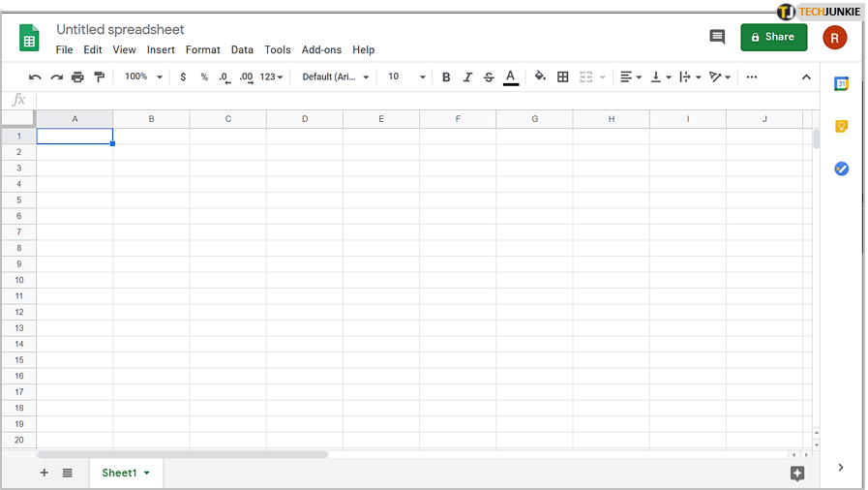Open the borders tool
Screen dimensions: 868x490
(562, 77)
